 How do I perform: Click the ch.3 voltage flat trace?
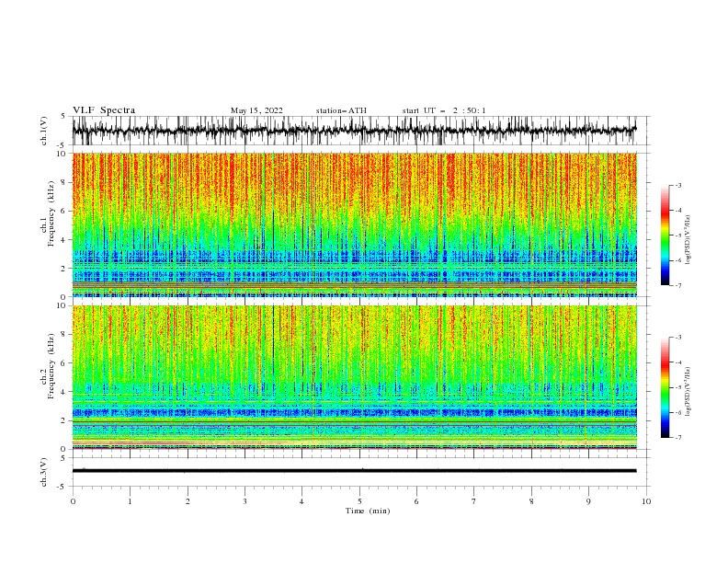354,471
